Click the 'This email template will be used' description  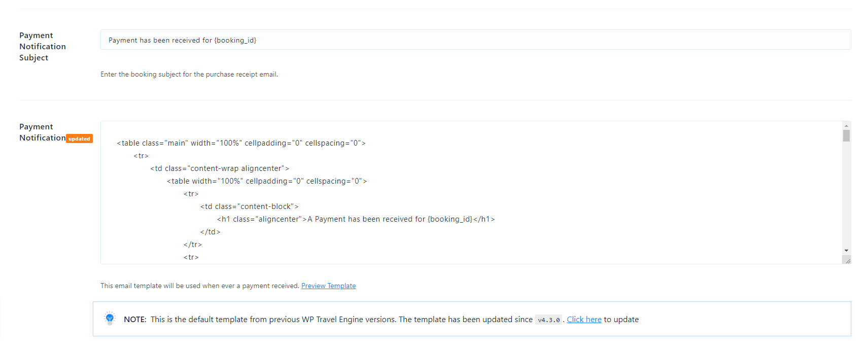tap(200, 286)
